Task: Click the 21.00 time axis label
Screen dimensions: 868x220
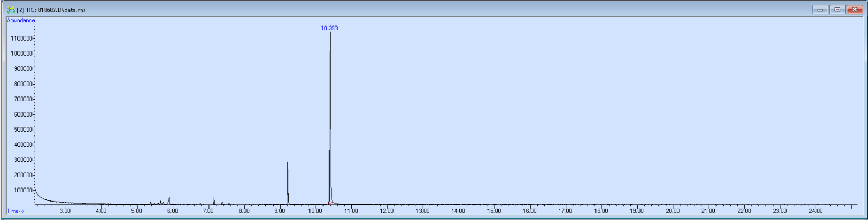Action: pyautogui.click(x=708, y=211)
